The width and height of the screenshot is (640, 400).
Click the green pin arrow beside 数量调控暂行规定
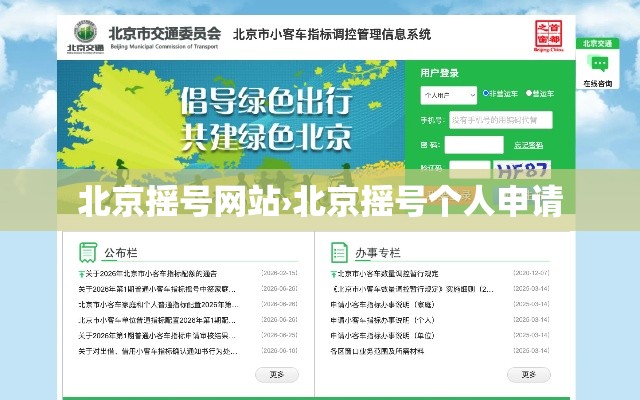pyautogui.click(x=333, y=274)
